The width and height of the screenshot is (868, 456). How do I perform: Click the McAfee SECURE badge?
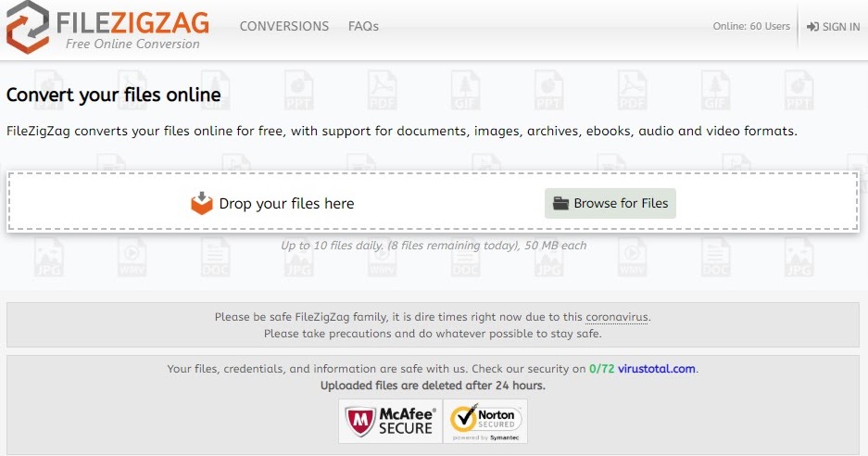tap(390, 421)
